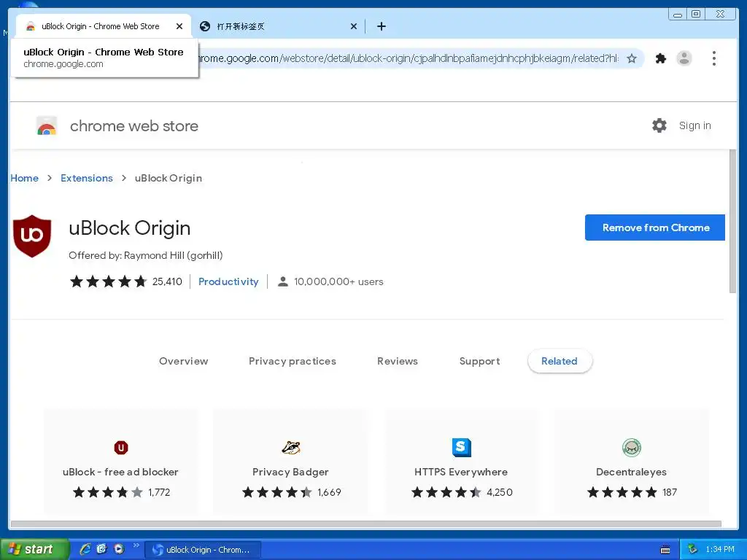
Task: Click the uBlock Origin heading text
Action: [x=130, y=228]
